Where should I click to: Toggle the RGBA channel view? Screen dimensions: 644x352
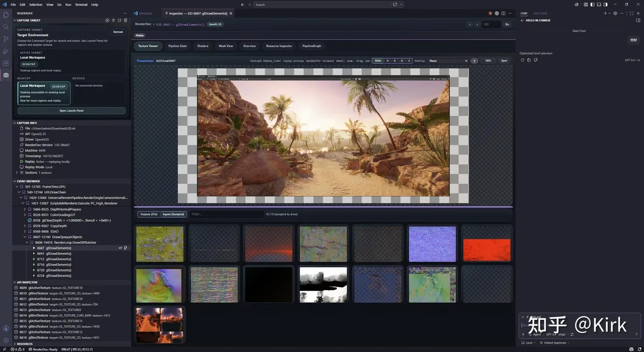[x=378, y=61]
